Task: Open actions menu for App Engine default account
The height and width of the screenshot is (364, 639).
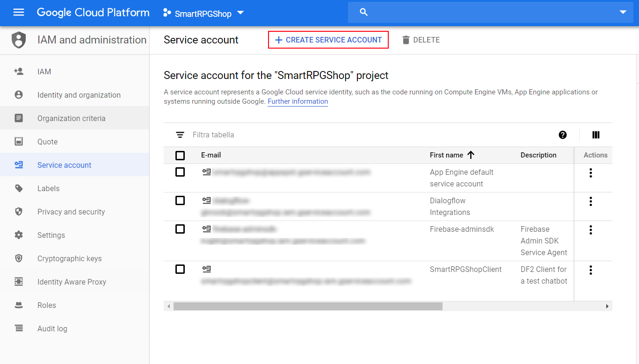Action: coord(591,173)
